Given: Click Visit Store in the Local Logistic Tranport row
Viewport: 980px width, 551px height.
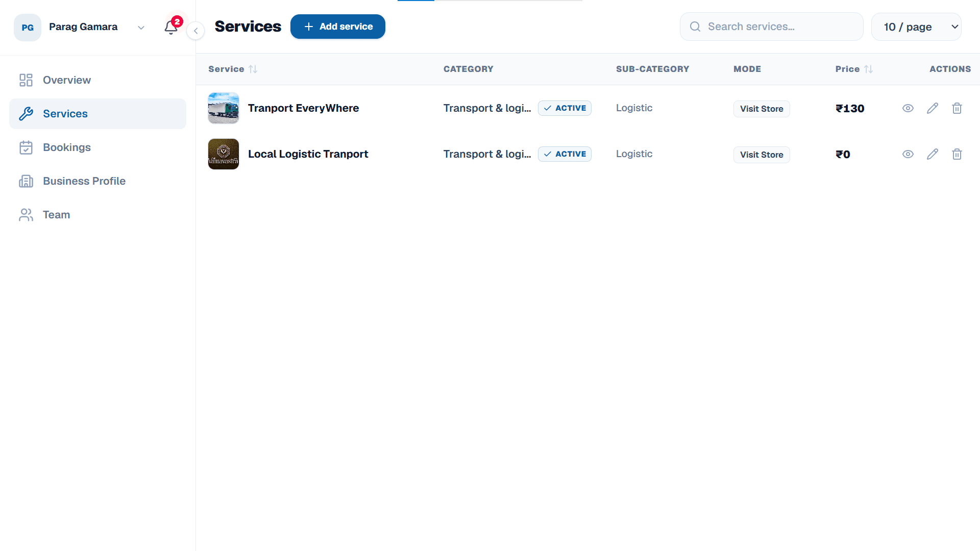Looking at the screenshot, I should click(762, 155).
